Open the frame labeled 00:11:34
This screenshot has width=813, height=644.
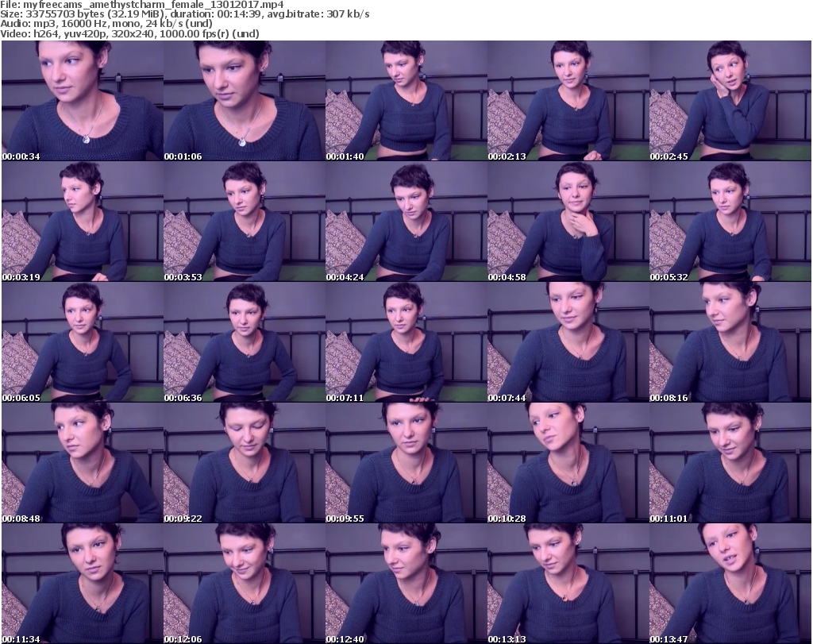(x=83, y=584)
